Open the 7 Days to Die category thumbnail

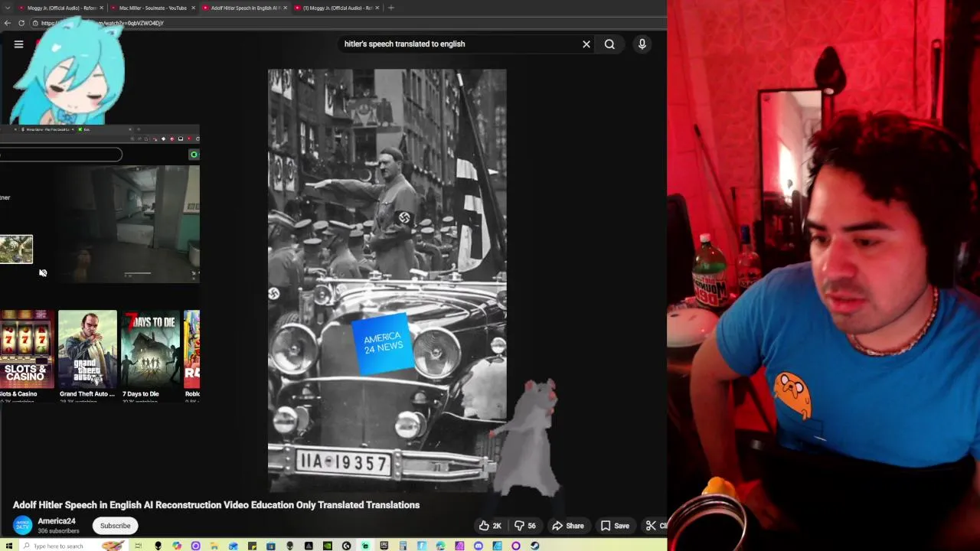[151, 348]
